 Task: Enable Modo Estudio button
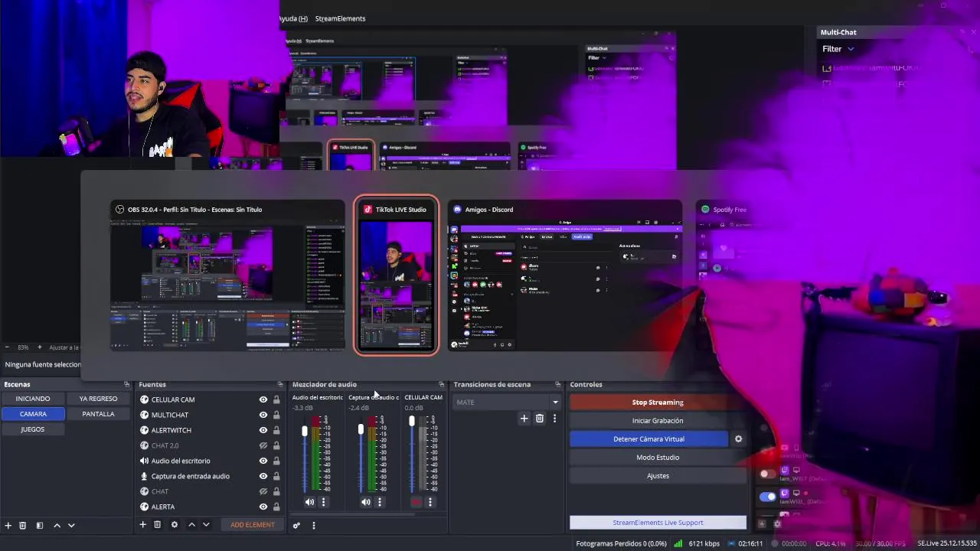click(658, 458)
